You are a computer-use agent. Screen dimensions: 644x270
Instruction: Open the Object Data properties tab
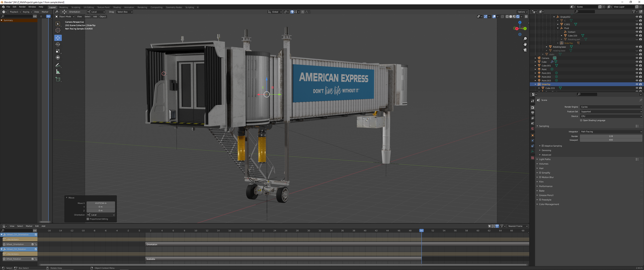(x=532, y=152)
